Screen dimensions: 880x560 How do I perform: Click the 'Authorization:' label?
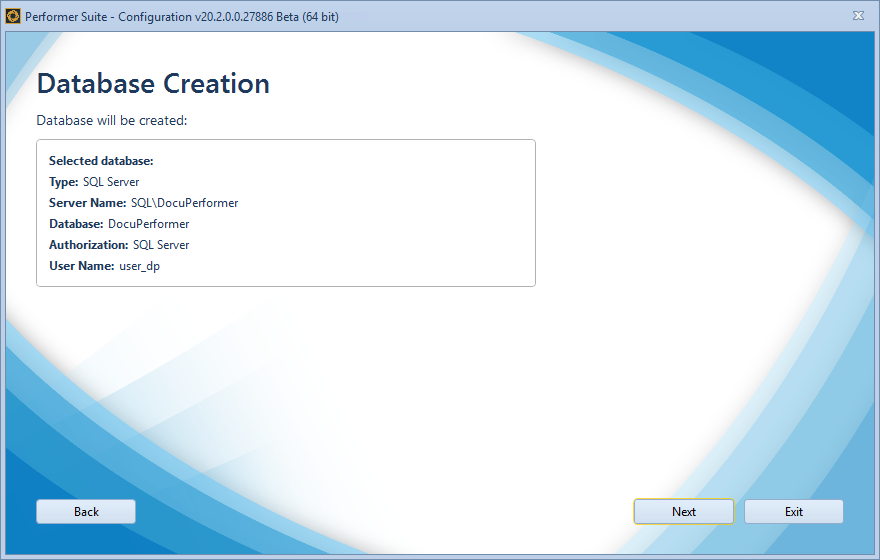pos(88,245)
